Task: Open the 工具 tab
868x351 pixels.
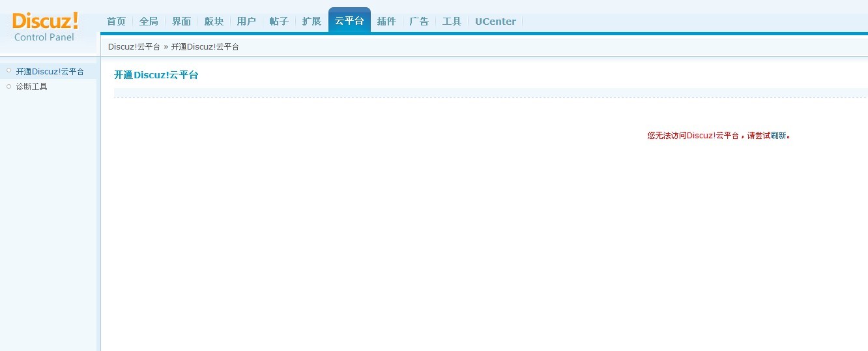Action: point(452,21)
